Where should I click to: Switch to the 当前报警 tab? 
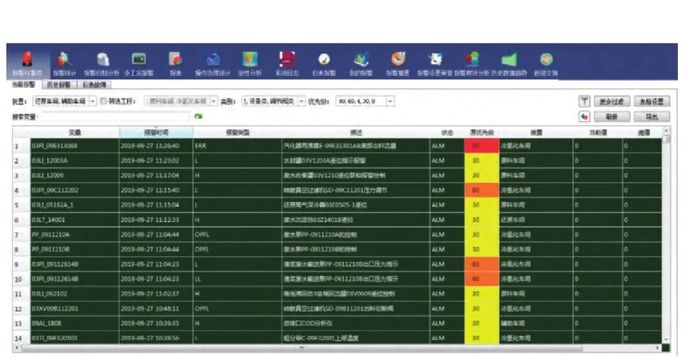pos(24,84)
